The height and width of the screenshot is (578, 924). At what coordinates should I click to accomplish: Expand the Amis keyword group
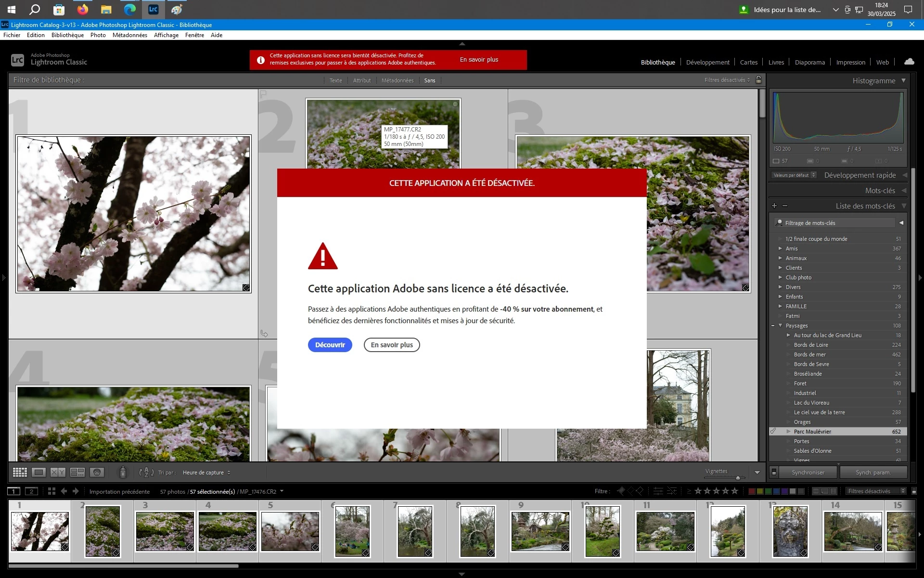(x=780, y=249)
